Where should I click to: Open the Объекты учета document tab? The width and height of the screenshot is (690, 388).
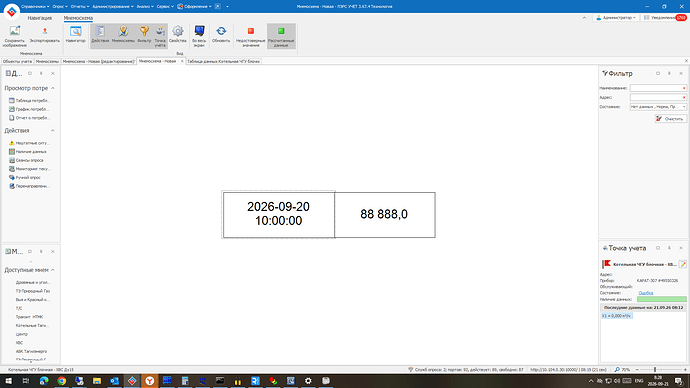[17, 62]
